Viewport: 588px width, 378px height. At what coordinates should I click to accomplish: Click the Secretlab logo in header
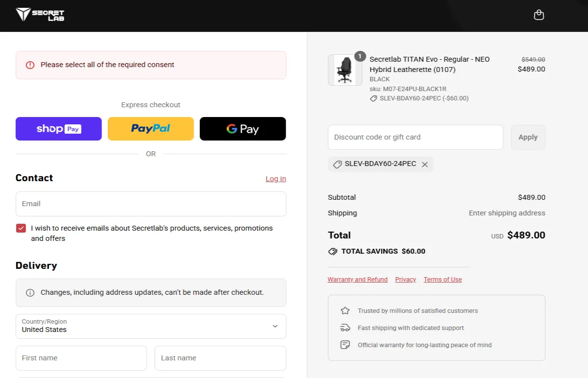click(x=40, y=15)
